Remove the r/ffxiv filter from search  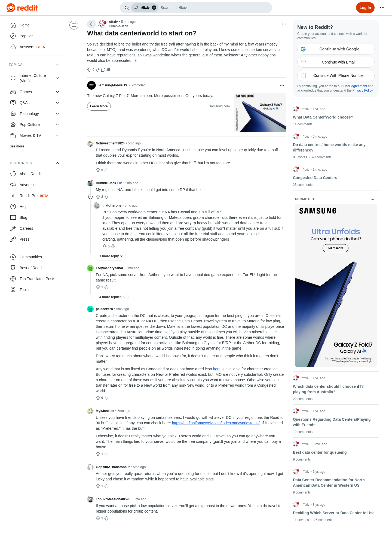click(x=154, y=8)
